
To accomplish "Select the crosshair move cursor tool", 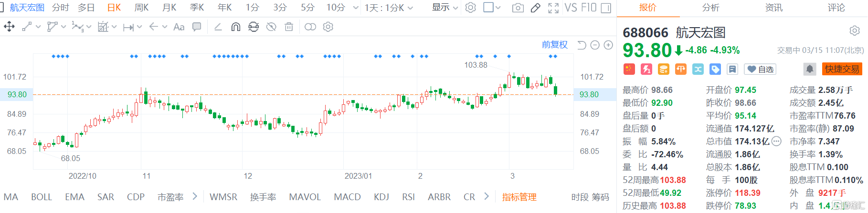I will (x=9, y=27).
